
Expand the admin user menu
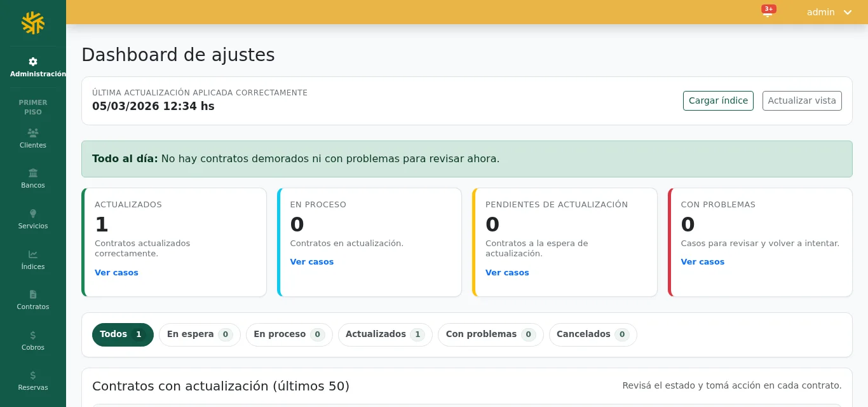(x=829, y=12)
